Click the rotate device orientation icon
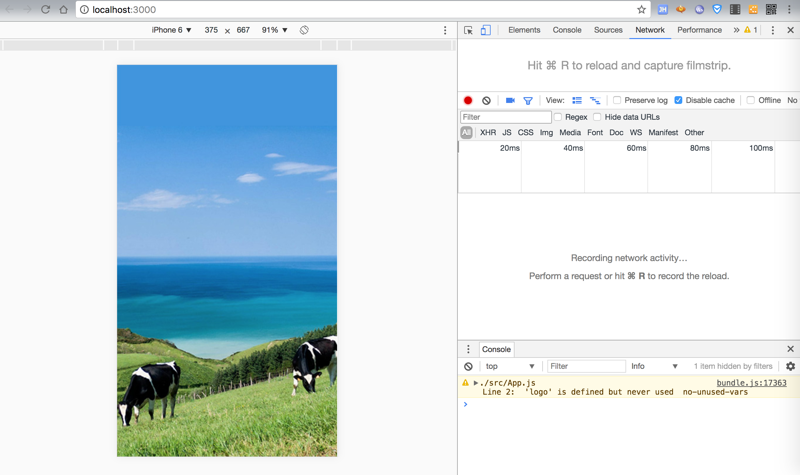This screenshot has width=800, height=475. (x=304, y=30)
